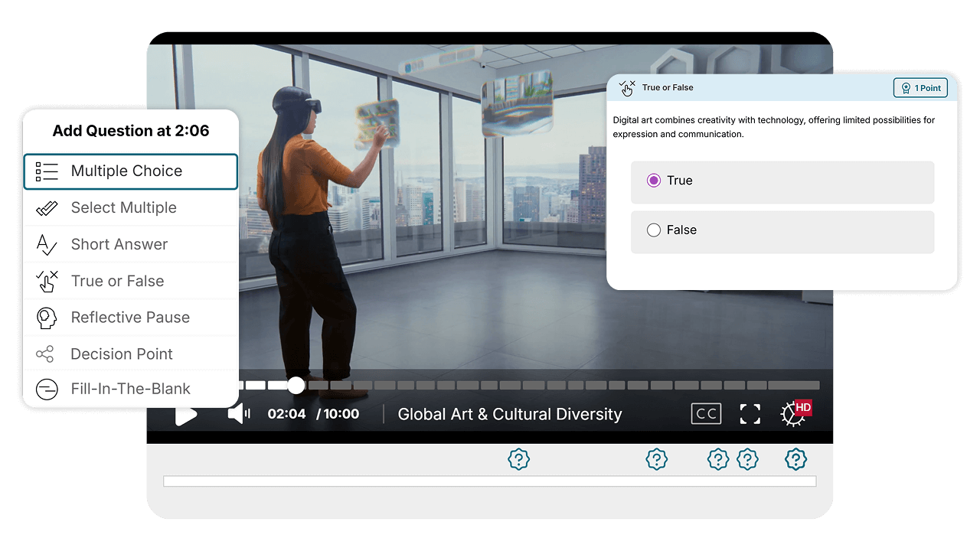
Task: Enable closed captions with CC button
Action: (706, 413)
